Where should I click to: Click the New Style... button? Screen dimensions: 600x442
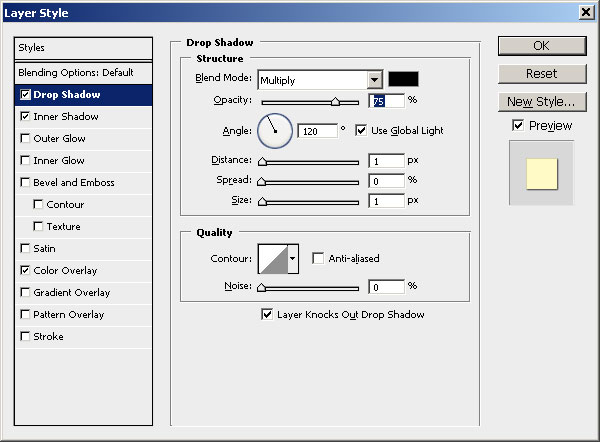tap(542, 102)
